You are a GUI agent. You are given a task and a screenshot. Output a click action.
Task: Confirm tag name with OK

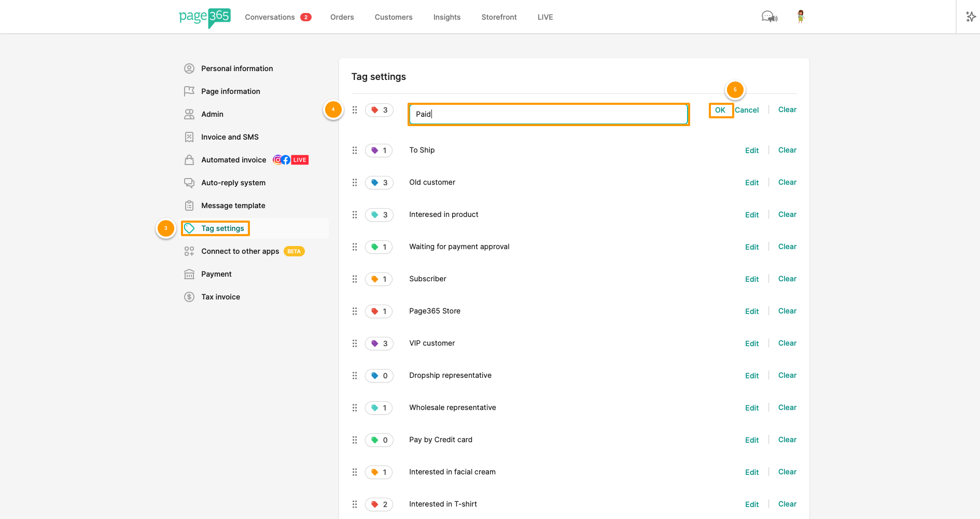[x=720, y=110]
